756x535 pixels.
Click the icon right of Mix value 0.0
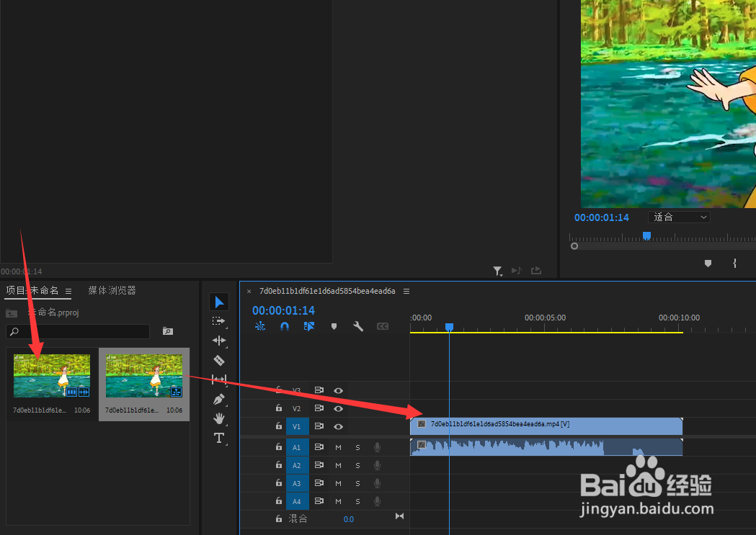click(400, 516)
